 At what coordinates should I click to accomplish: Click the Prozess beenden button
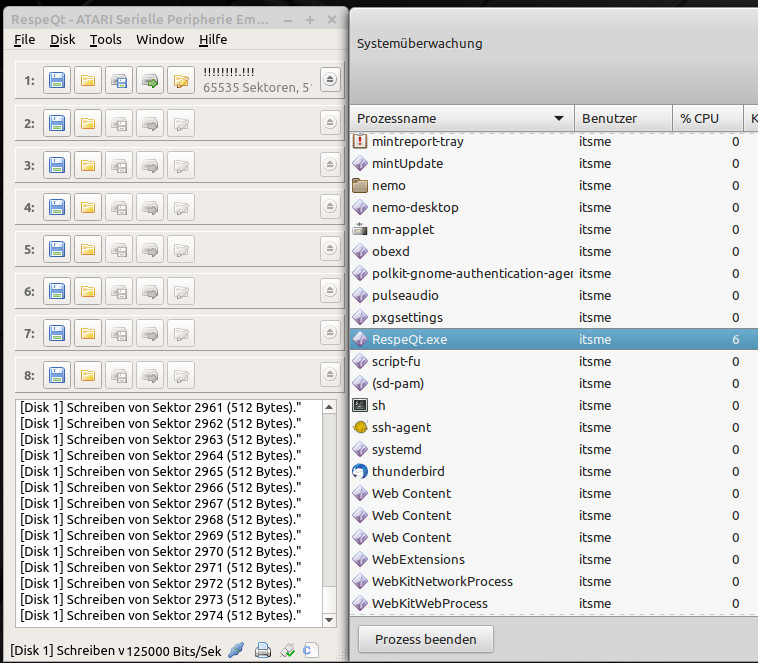pyautogui.click(x=425, y=639)
